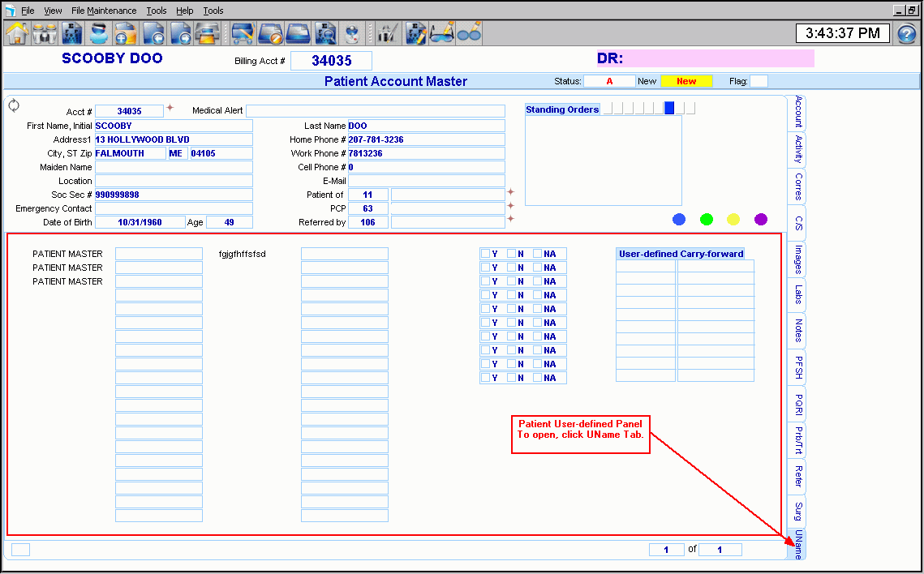Viewport: 924px width, 574px height.
Task: Select the green color dot
Action: pyautogui.click(x=707, y=219)
